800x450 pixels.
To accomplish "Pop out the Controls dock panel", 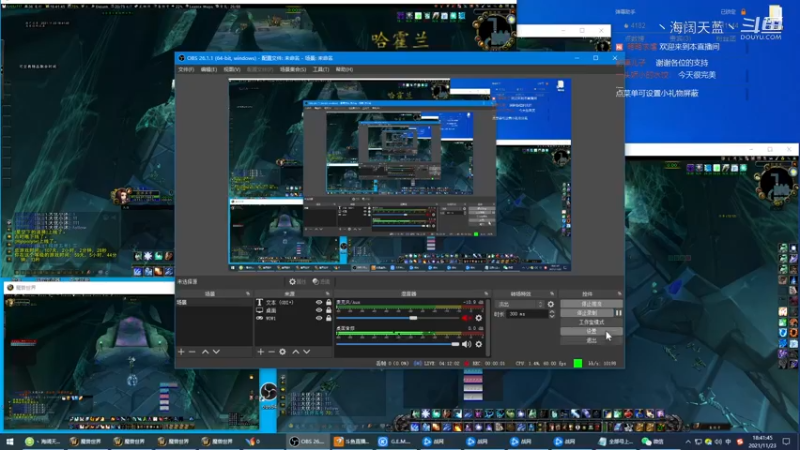I will [x=619, y=294].
